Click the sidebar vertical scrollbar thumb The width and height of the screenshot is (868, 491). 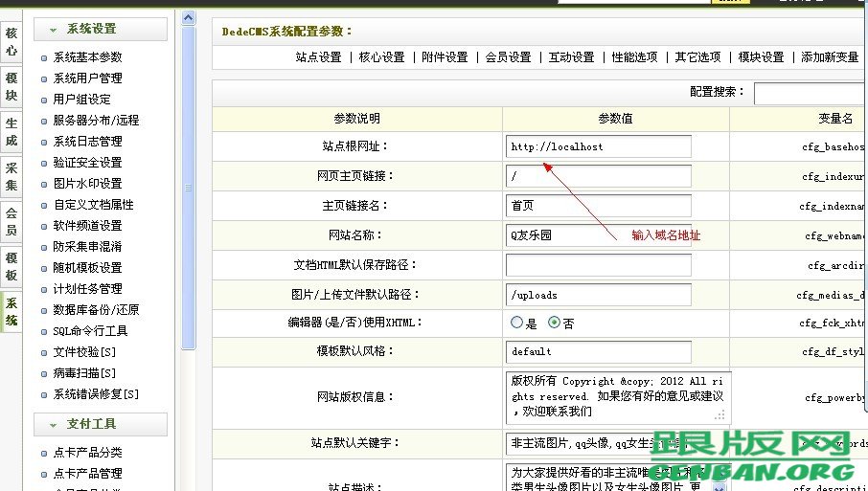(x=188, y=188)
